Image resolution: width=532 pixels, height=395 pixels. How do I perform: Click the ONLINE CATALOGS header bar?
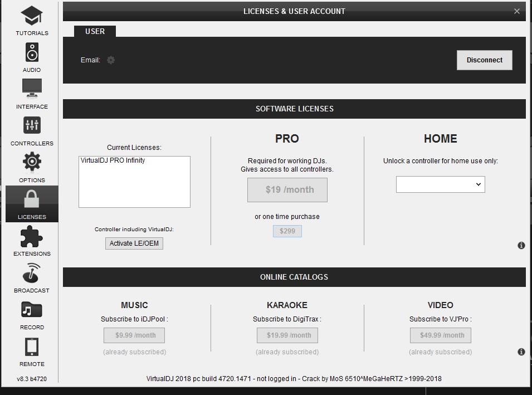click(294, 277)
